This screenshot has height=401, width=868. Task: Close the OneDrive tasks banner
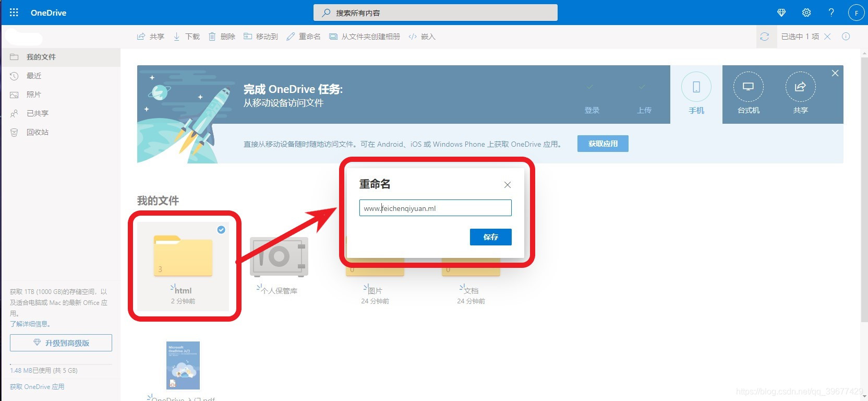pos(835,73)
